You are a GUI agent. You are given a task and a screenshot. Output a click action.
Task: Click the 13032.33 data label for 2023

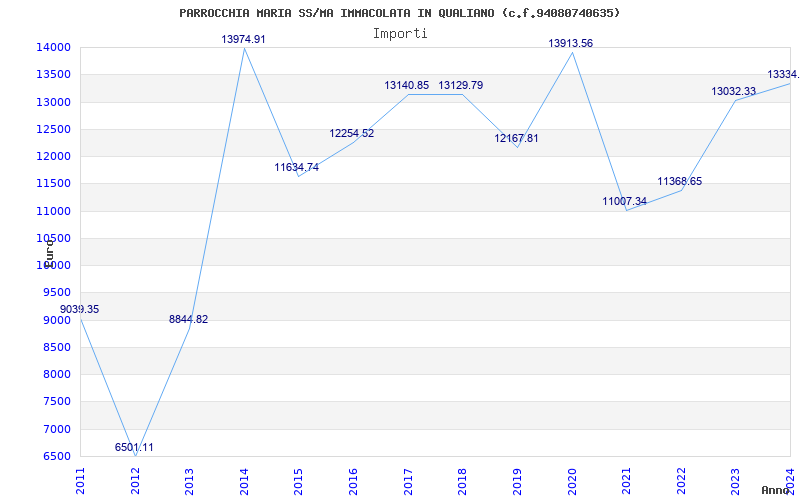(734, 91)
